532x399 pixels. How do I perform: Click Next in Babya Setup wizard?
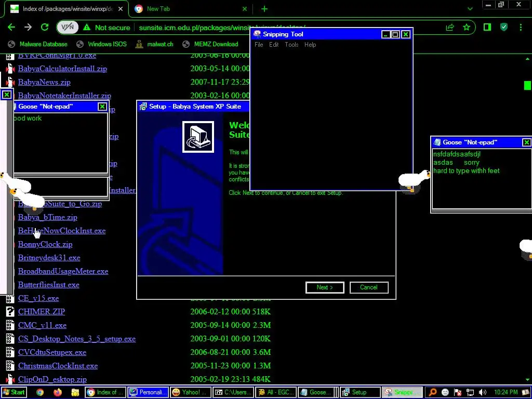coord(325,287)
